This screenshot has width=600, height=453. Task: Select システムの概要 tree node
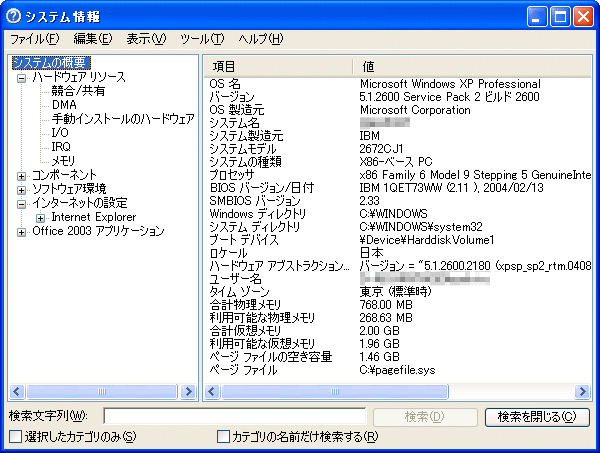tap(51, 63)
